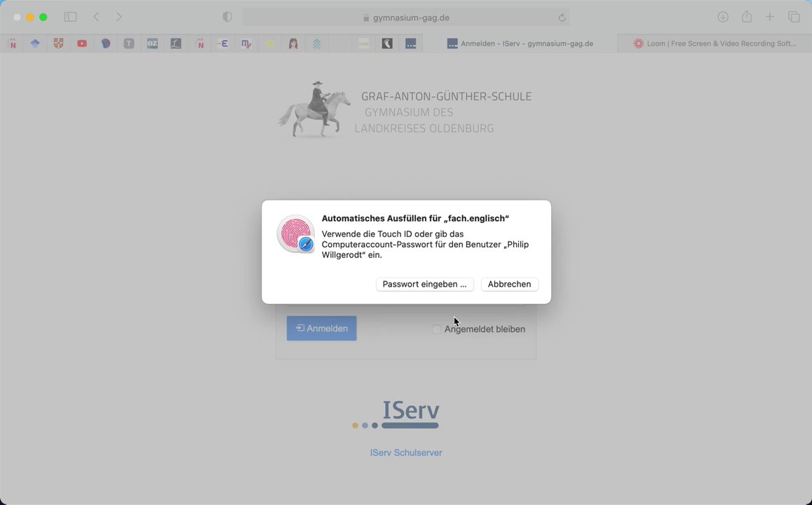Click the blue Anmelden login button
812x505 pixels.
(x=322, y=328)
